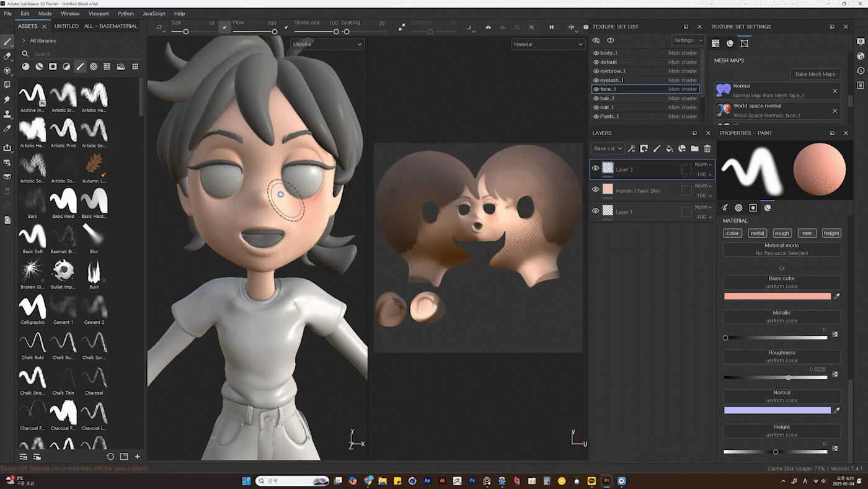Add mask icon in Layers panel

tap(644, 148)
